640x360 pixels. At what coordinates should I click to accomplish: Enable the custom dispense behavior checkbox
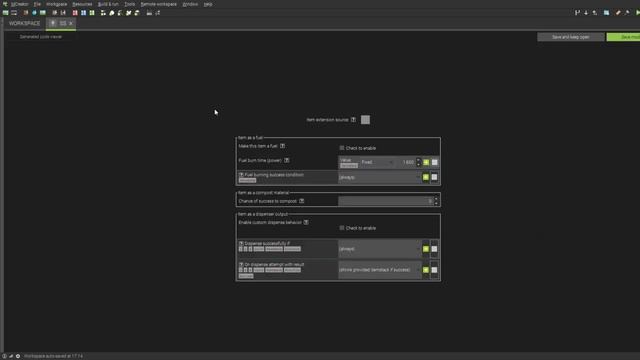coord(342,228)
